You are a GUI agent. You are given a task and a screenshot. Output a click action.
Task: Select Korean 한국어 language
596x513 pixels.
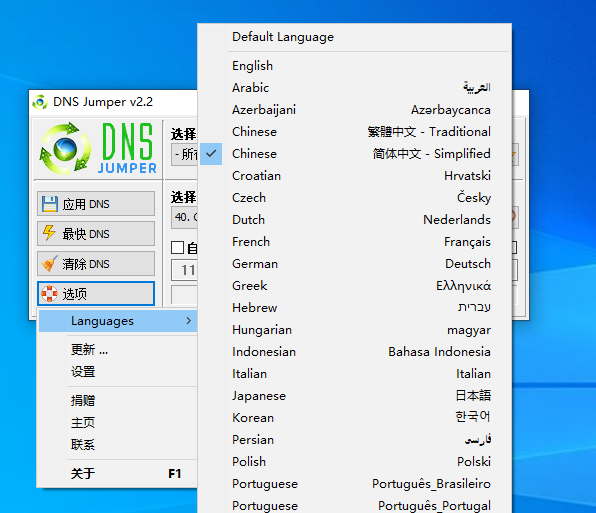click(x=355, y=418)
